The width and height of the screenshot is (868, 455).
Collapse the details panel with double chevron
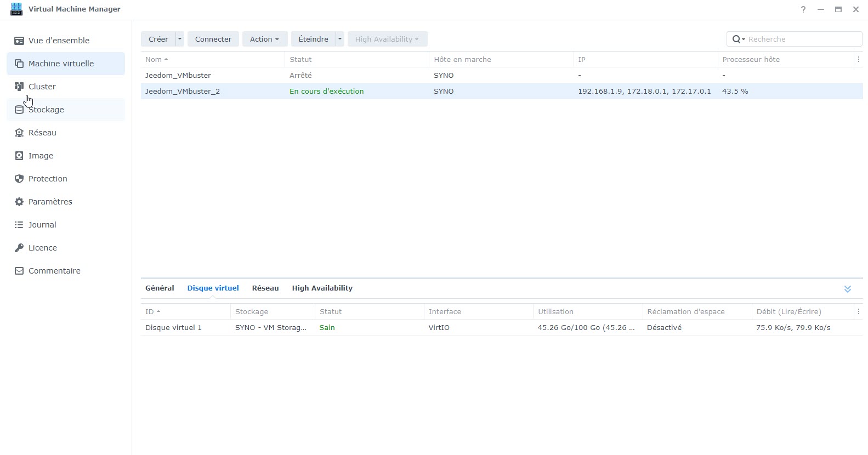(848, 289)
